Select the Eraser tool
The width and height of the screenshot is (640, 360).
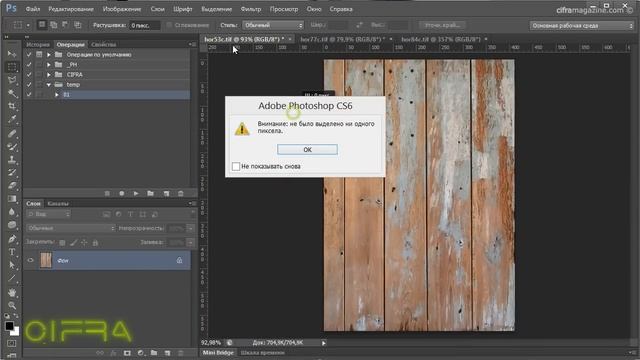(x=12, y=186)
